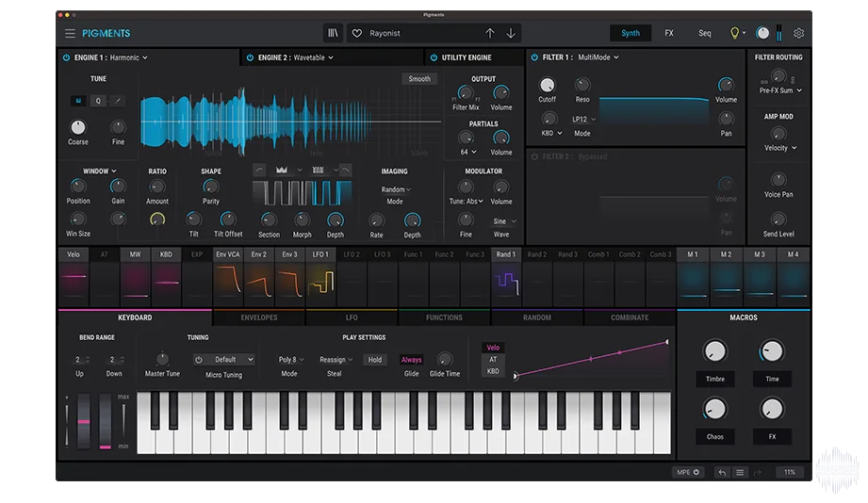Screen dimensions: 868x503
Task: Toggle Always glide option
Action: pos(411,360)
